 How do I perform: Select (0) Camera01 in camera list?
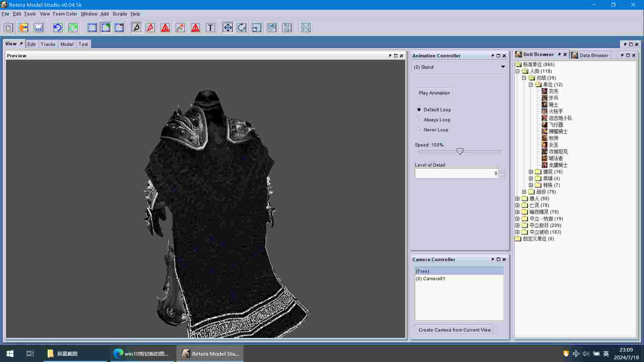tap(459, 279)
